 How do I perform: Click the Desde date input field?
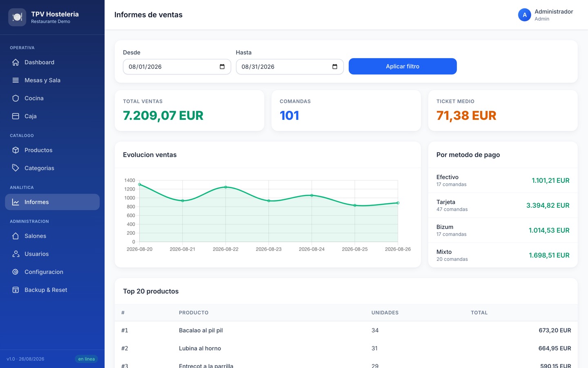(x=177, y=67)
